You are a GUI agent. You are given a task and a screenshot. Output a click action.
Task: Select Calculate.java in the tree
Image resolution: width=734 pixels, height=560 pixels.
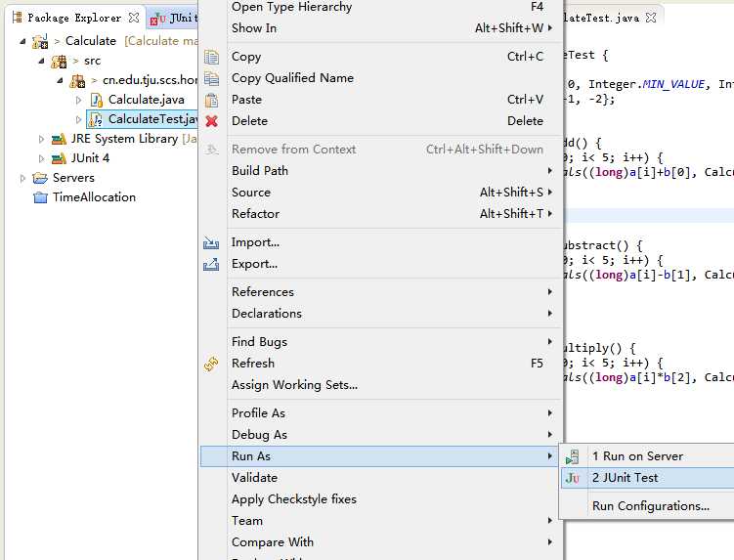[x=146, y=101]
